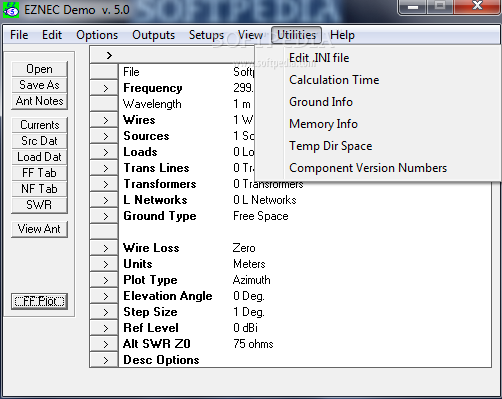The height and width of the screenshot is (399, 502).
Task: Click the Frequency label
Action: [x=153, y=88]
